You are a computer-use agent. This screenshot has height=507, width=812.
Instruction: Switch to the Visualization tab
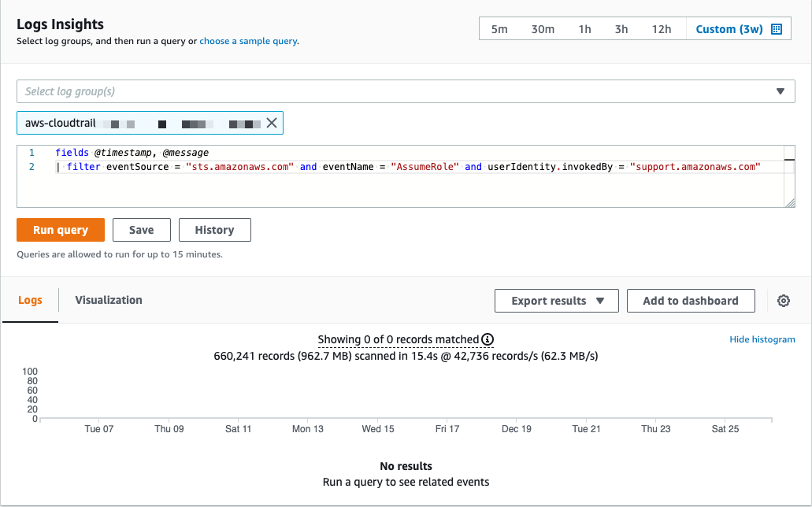tap(109, 301)
